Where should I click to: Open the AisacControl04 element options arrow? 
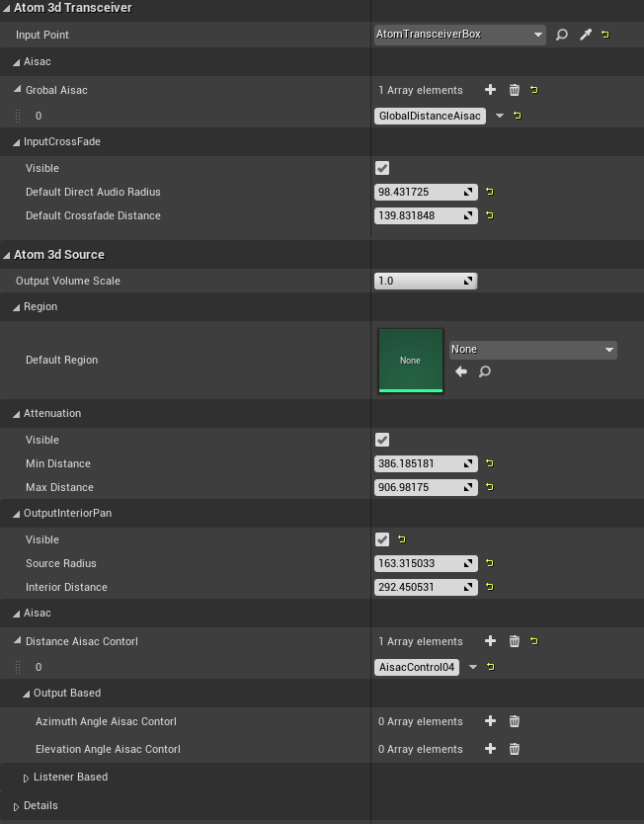tap(472, 667)
